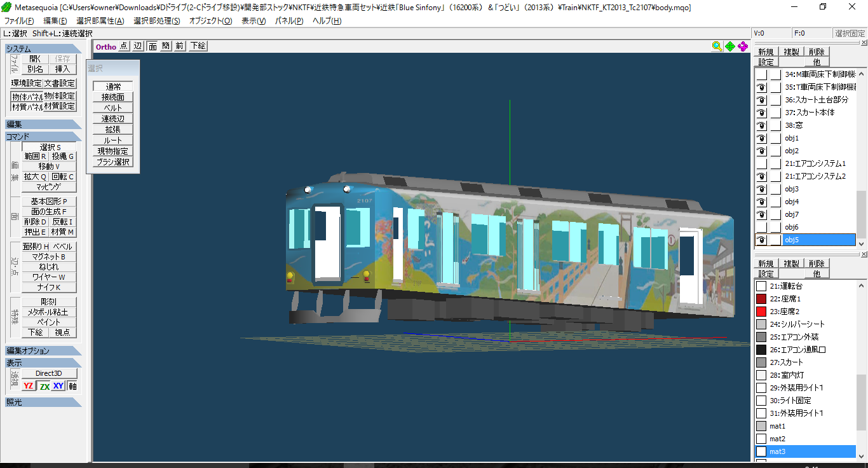This screenshot has width=868, height=468.
Task: Expand the 編集 panel header
Action: [x=43, y=125]
